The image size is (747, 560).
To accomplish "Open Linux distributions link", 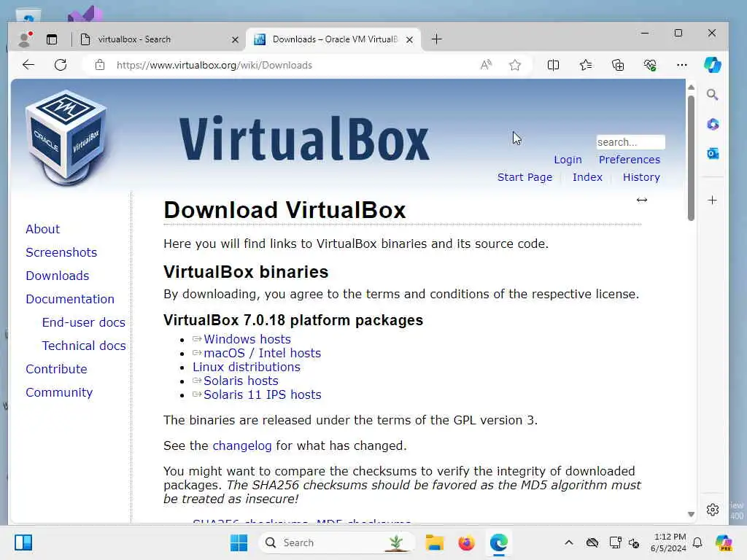I will coord(247,367).
